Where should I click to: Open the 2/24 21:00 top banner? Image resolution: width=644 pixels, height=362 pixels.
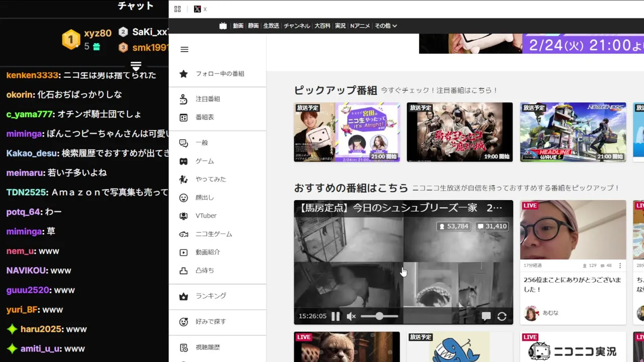pyautogui.click(x=531, y=44)
